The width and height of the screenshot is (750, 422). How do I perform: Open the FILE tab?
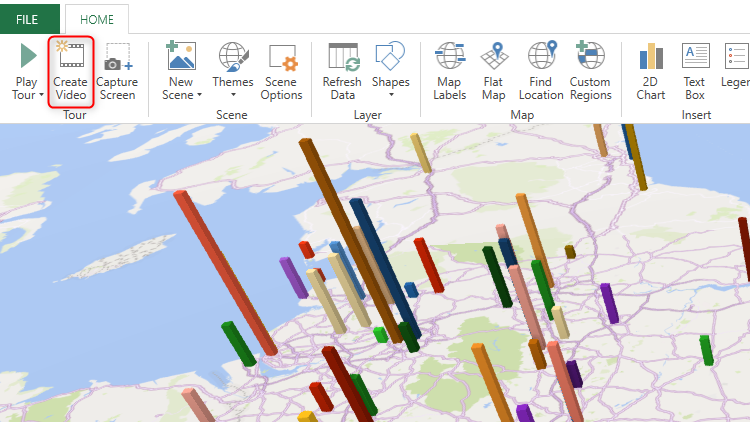pos(27,19)
